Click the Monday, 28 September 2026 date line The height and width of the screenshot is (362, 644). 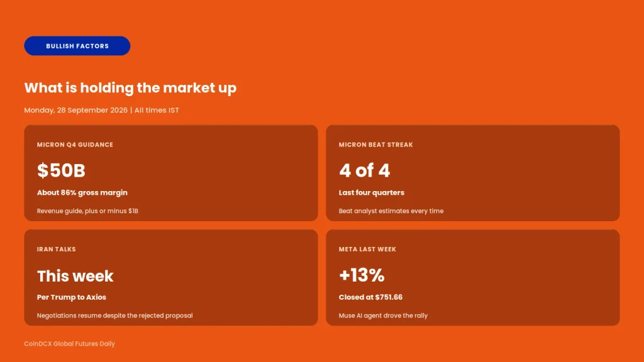(x=101, y=110)
